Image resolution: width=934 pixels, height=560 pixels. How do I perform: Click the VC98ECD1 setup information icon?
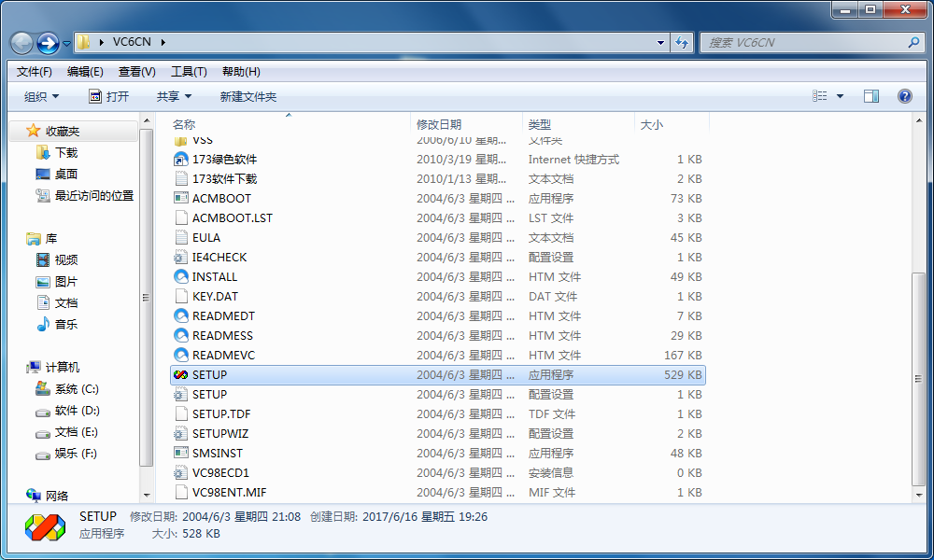point(180,473)
